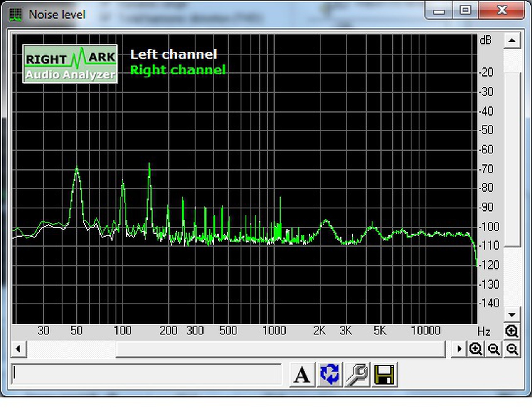The width and height of the screenshot is (532, 408).
Task: Click the "dB" axis unit label
Action: 485,40
